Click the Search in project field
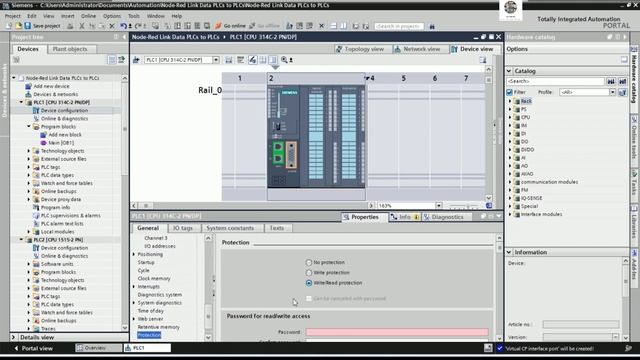Viewport: 640px width, 360px height. coord(399,26)
